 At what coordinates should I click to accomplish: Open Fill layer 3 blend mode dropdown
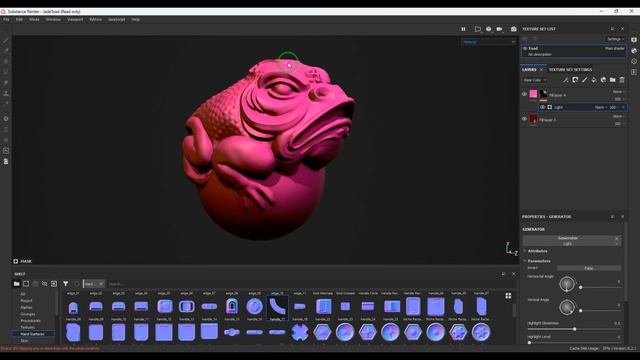619,116
